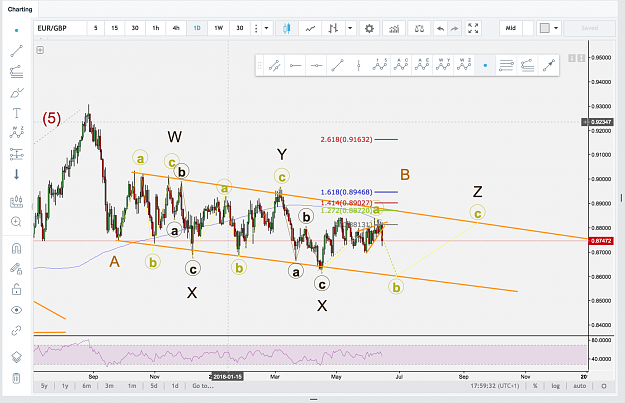Click the zoom-in magnifier tool
Viewport: 625px width, 403px height.
tap(16, 222)
